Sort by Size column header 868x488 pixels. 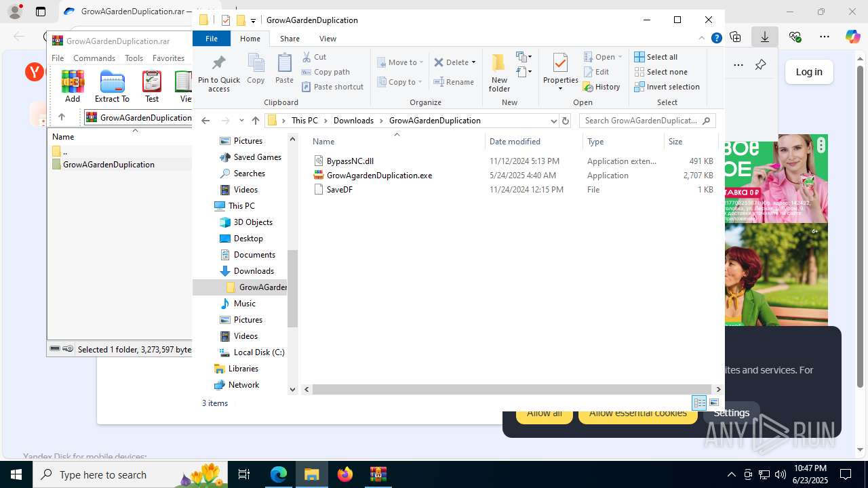[690, 142]
